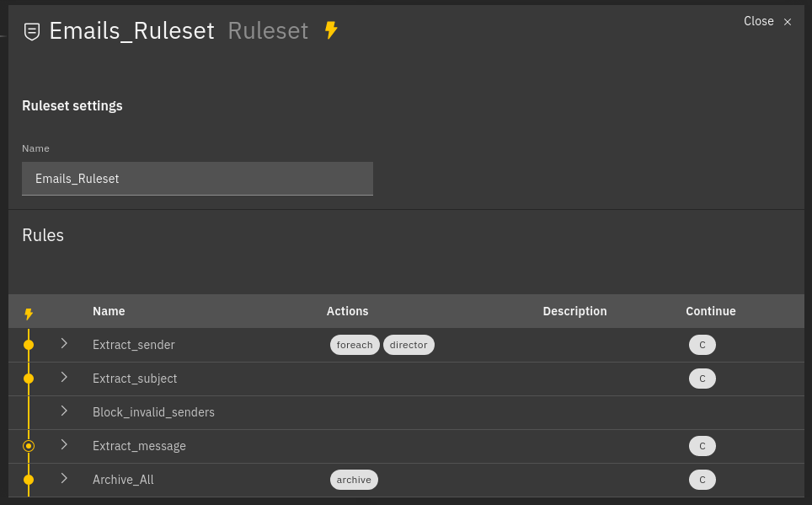Click the Actions column header
Screen dimensions: 812x505
pos(347,311)
